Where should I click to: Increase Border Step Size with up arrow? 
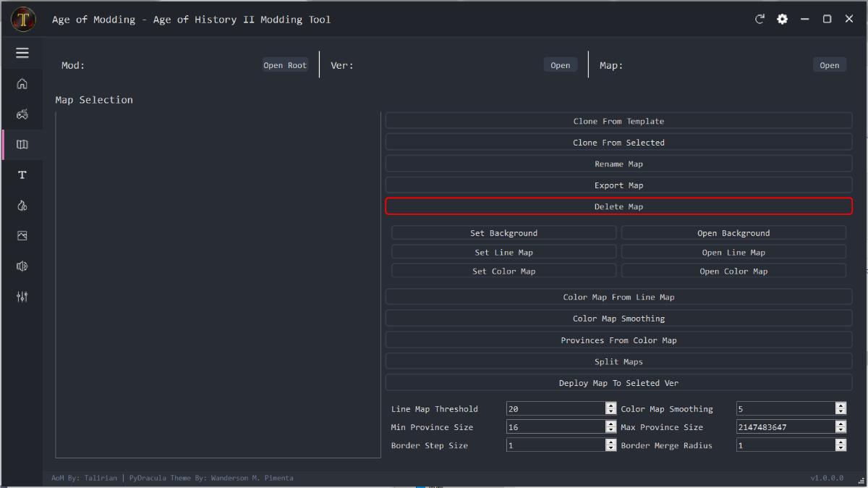[x=611, y=442]
